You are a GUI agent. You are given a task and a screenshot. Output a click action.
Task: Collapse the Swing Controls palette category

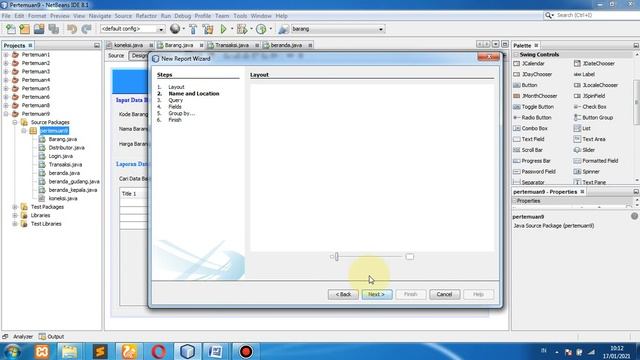(x=516, y=54)
